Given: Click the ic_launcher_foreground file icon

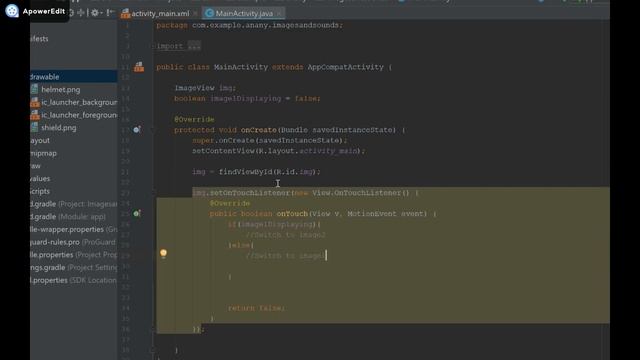Looking at the screenshot, I should (35, 115).
